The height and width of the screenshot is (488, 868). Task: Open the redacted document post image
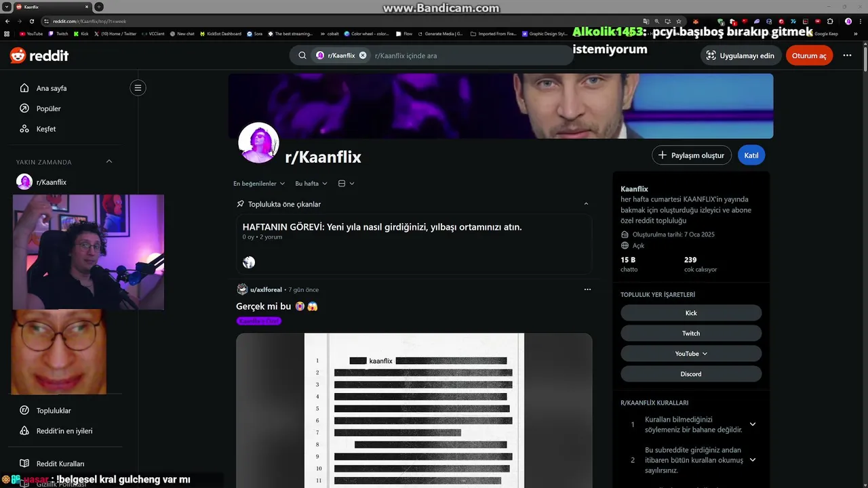coord(414,410)
